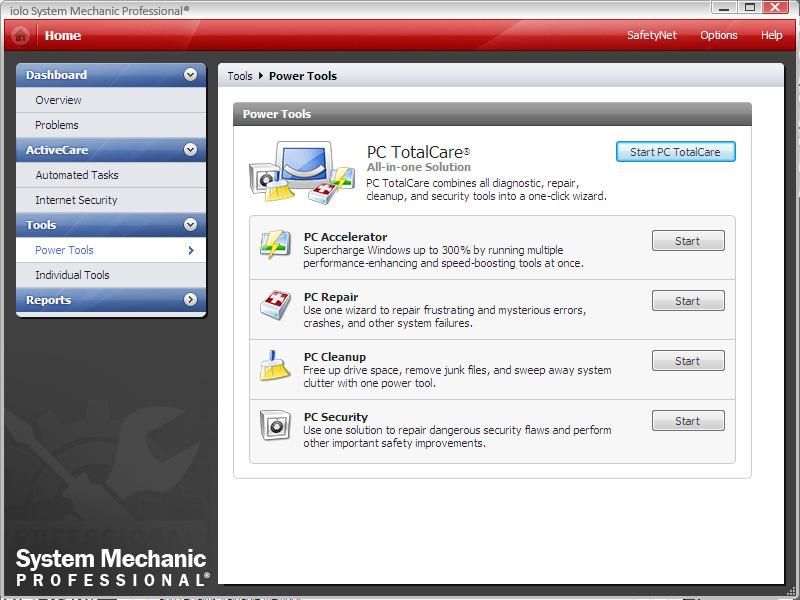This screenshot has width=800, height=600.
Task: Click the PC Accelerator lightning icon
Action: click(x=276, y=244)
